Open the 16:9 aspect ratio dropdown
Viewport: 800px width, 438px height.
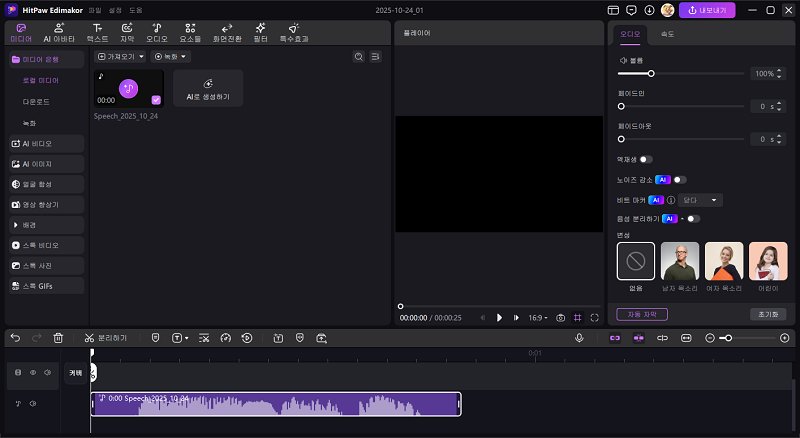538,317
